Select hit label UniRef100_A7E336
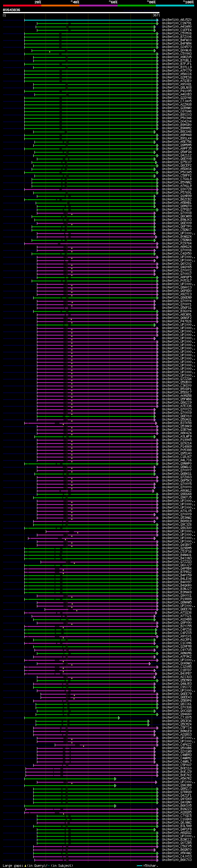The image size is (197, 868). (177, 406)
